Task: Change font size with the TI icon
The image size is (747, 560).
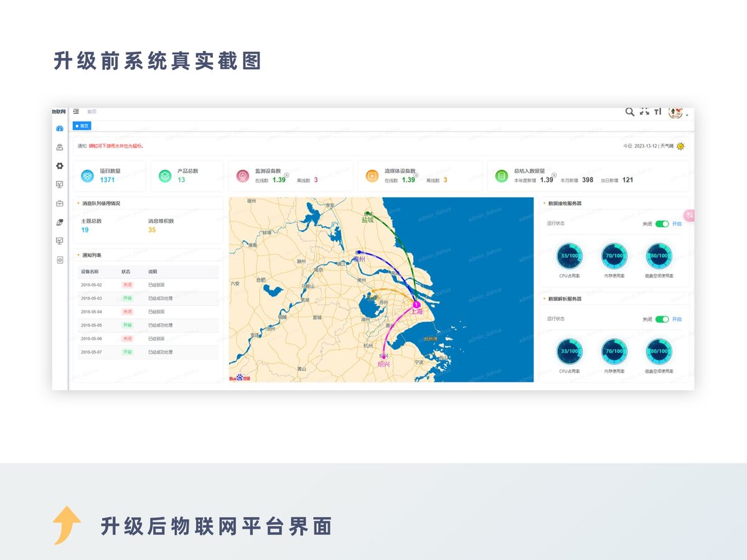Action: tap(658, 112)
